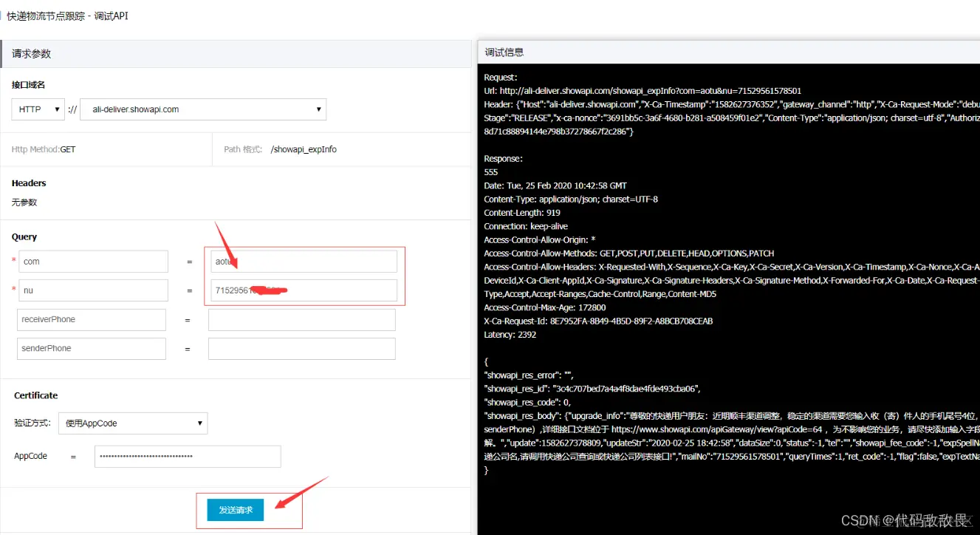This screenshot has width=980, height=535.
Task: Click the "showapi_res_code": 0 line
Action: tap(527, 403)
